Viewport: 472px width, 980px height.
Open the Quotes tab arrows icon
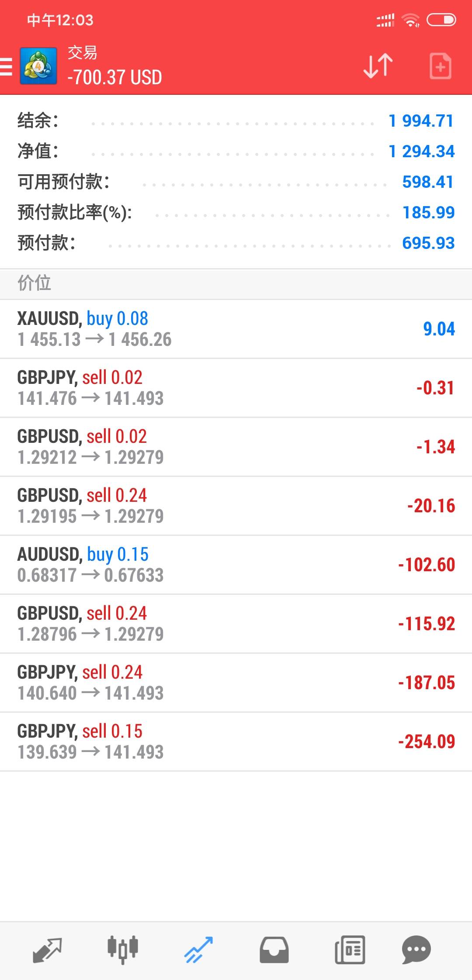pos(47,950)
